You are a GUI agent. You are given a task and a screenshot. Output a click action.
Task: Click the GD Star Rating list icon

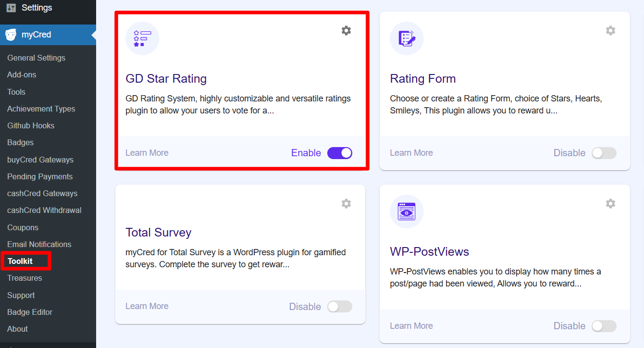pyautogui.click(x=142, y=38)
